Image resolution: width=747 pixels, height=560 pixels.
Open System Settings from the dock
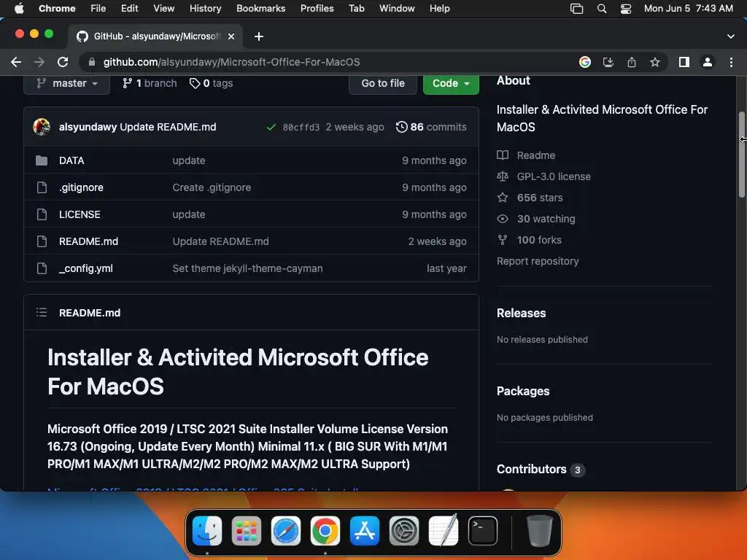(x=404, y=531)
